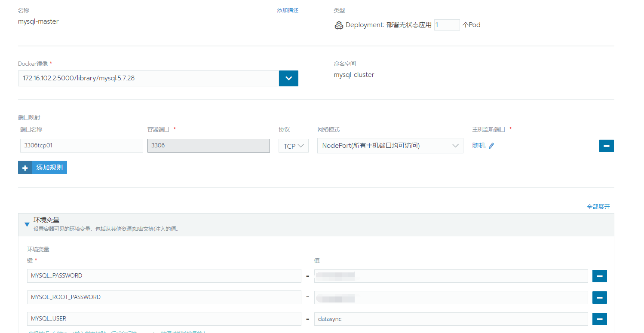Click the Pod count input field
The height and width of the screenshot is (333, 644).
click(x=447, y=25)
